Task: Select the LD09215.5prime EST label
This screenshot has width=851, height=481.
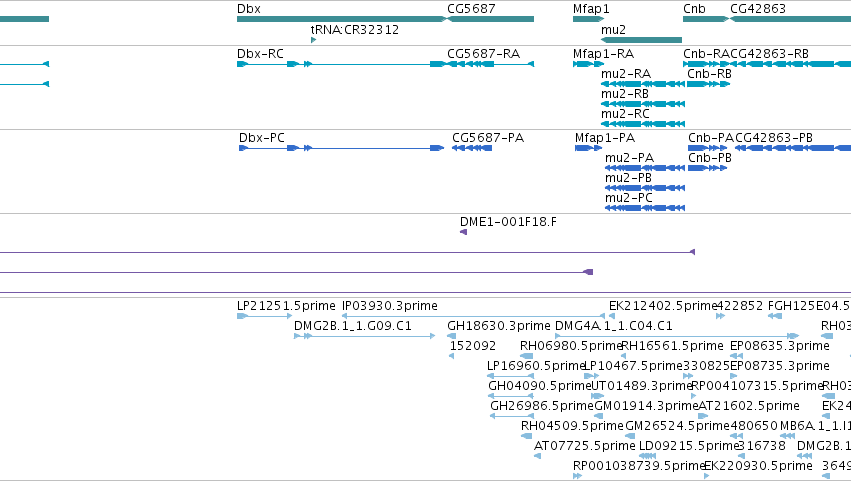Action: 689,447
